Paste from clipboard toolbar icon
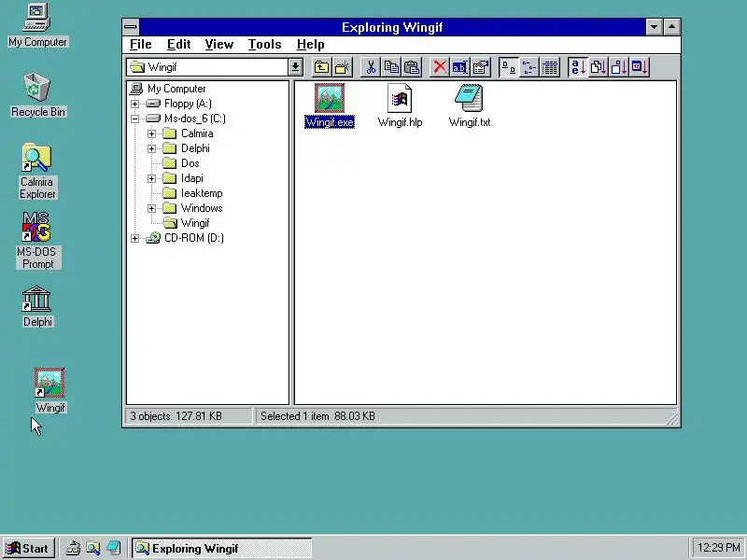The width and height of the screenshot is (747, 560). (x=412, y=67)
